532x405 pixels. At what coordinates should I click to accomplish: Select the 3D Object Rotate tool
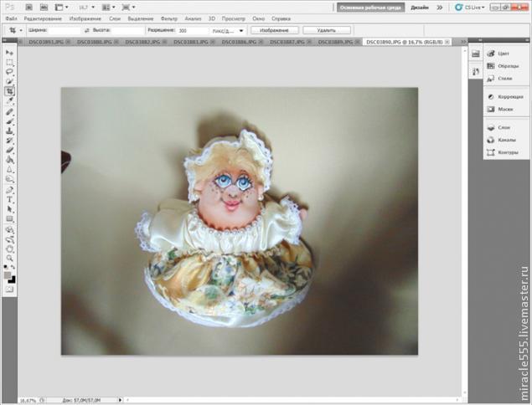[x=9, y=230]
